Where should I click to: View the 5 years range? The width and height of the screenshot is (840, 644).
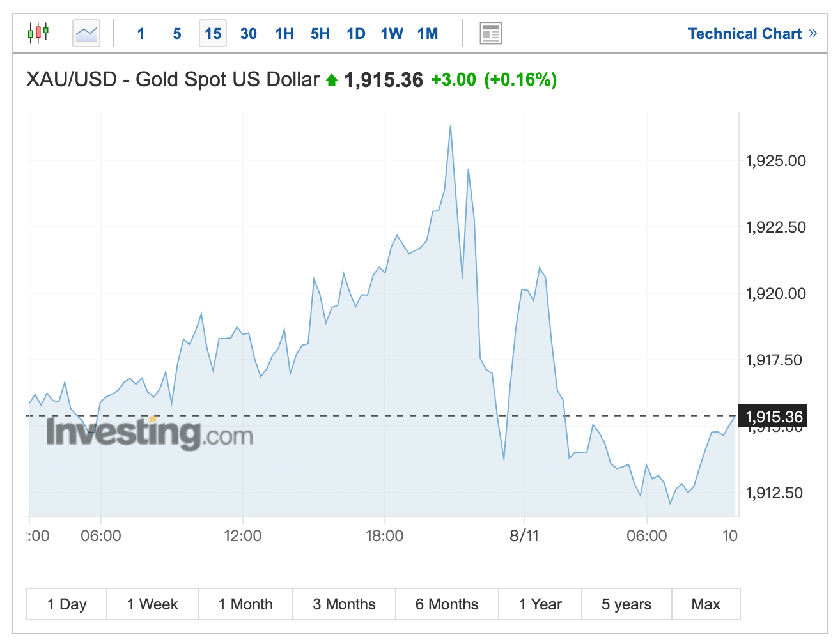pyautogui.click(x=626, y=604)
